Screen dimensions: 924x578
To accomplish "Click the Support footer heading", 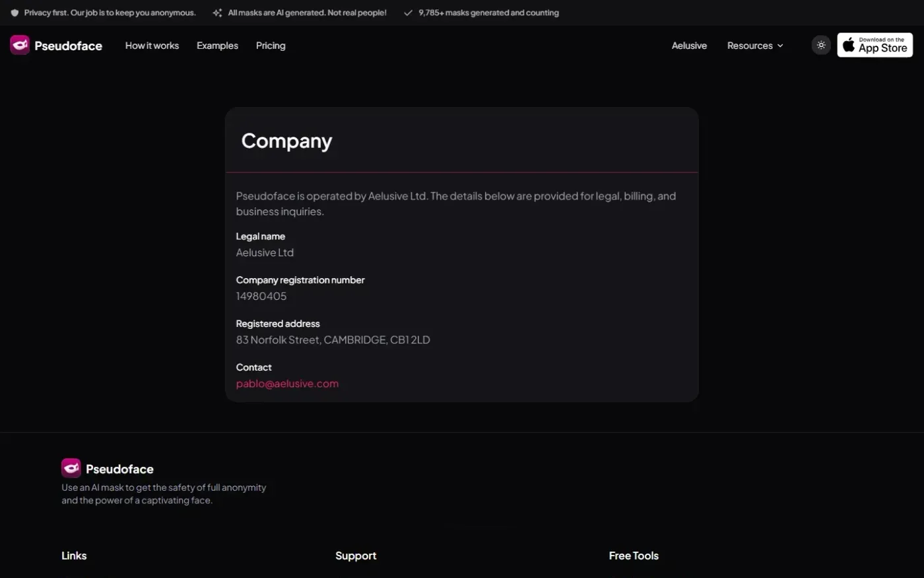I will (356, 556).
